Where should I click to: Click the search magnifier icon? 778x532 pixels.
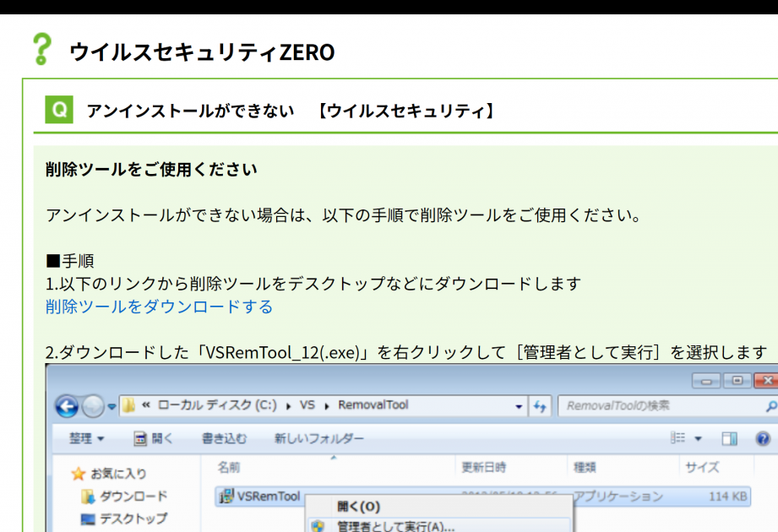click(x=770, y=406)
